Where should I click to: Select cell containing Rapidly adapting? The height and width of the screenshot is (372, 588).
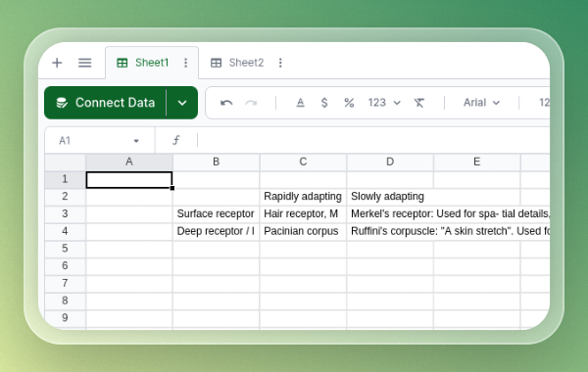pyautogui.click(x=303, y=197)
